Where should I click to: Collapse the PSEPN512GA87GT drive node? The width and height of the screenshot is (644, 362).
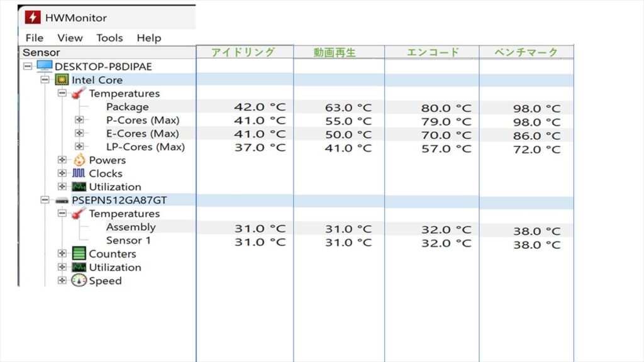45,200
